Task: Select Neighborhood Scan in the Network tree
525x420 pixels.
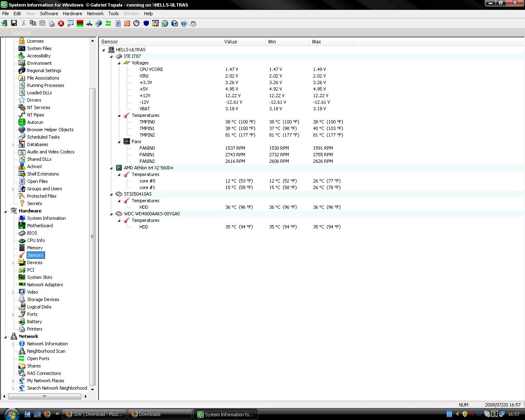Action: click(46, 351)
